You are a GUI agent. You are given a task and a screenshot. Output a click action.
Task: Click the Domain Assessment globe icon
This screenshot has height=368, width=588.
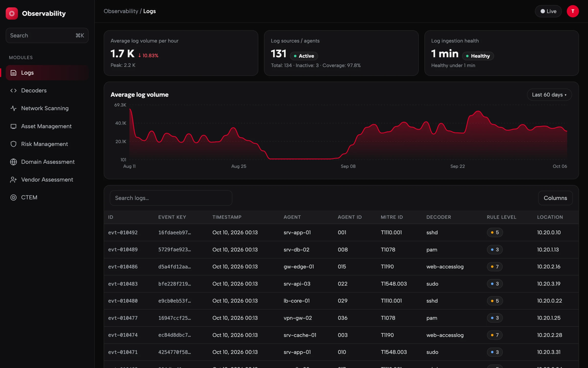coord(13,162)
